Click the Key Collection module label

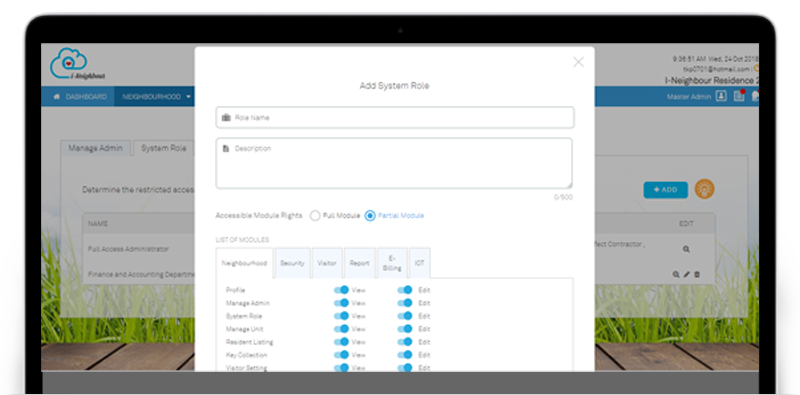pos(246,355)
